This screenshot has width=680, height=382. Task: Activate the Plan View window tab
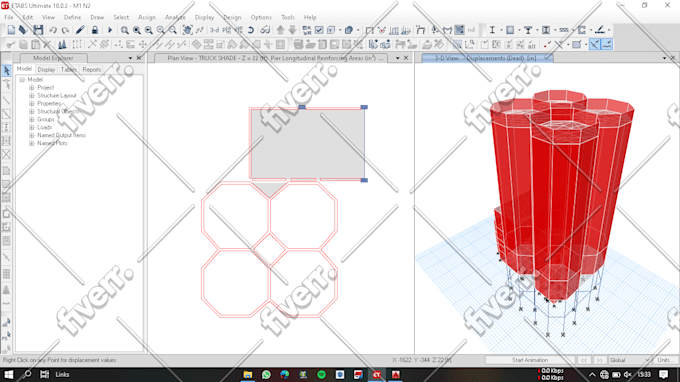click(x=271, y=58)
